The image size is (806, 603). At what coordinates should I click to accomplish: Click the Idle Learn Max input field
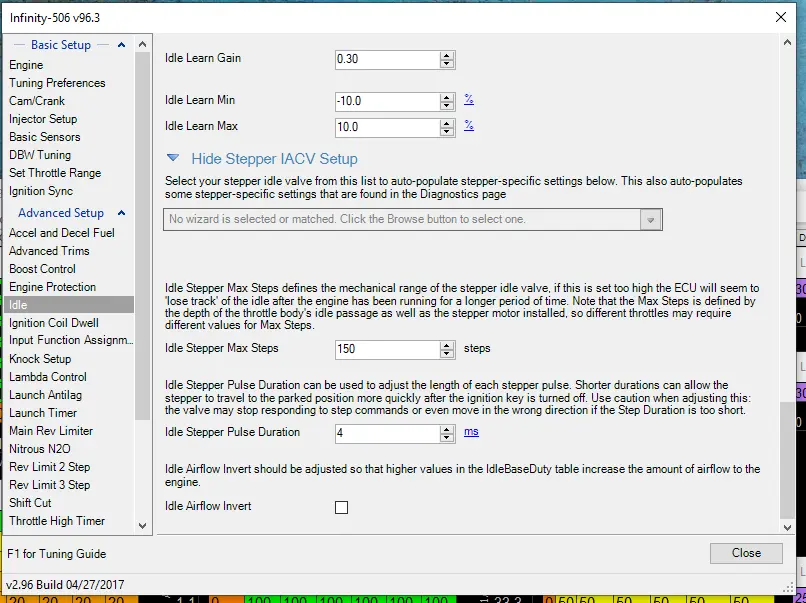coord(388,127)
